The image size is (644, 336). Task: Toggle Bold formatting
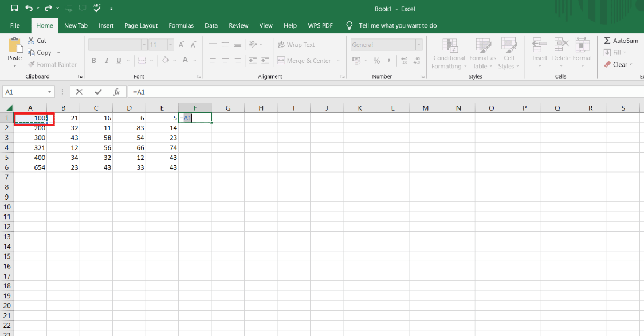coord(94,60)
